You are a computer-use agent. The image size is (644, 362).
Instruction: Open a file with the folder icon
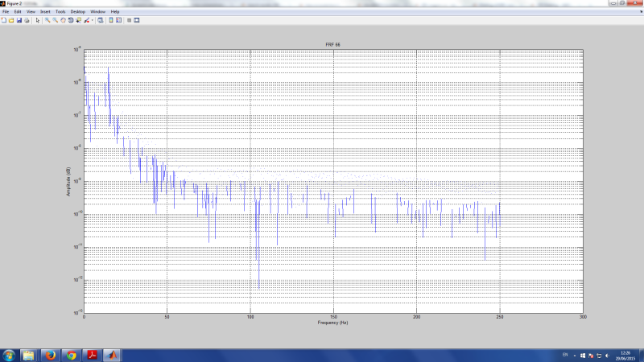tap(11, 20)
